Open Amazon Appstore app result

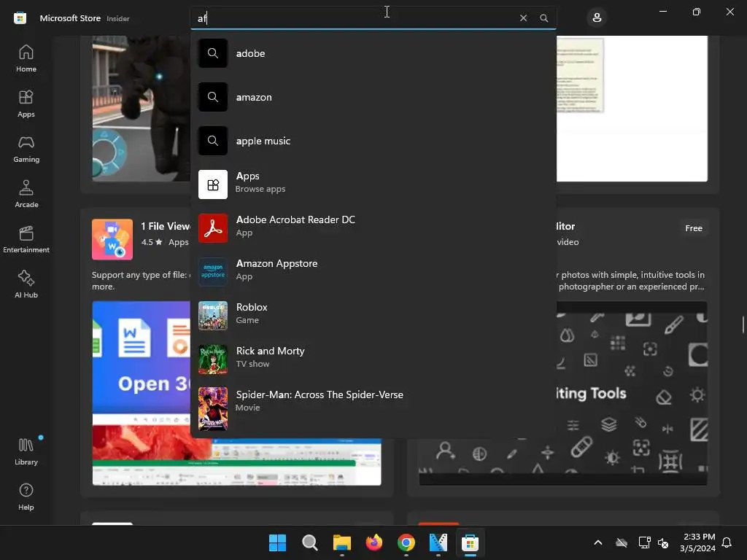coord(373,272)
